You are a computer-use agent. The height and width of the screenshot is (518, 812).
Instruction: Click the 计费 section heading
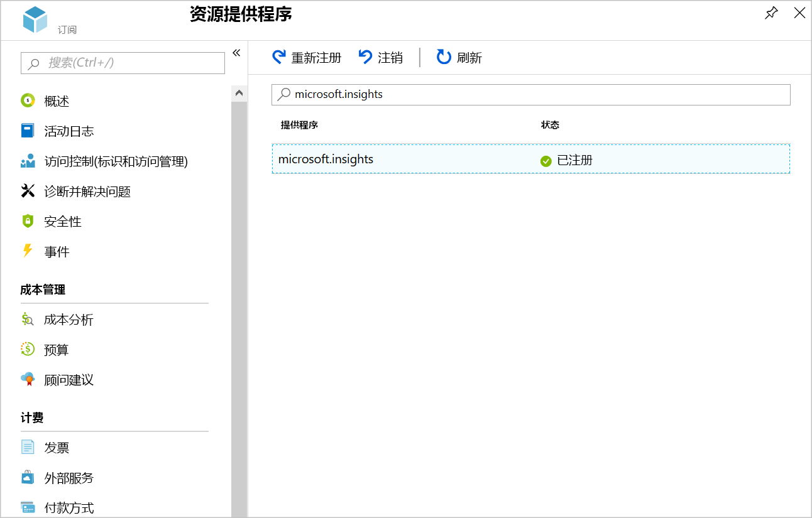[32, 418]
